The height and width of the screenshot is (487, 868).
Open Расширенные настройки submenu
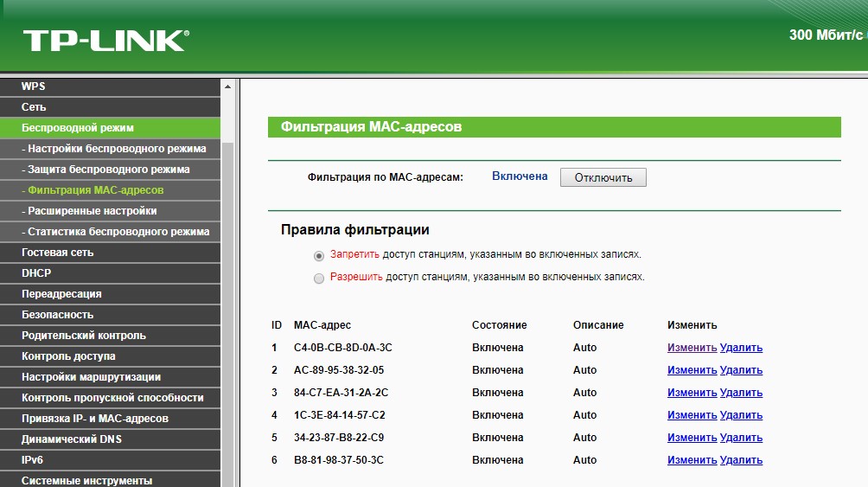click(110, 211)
